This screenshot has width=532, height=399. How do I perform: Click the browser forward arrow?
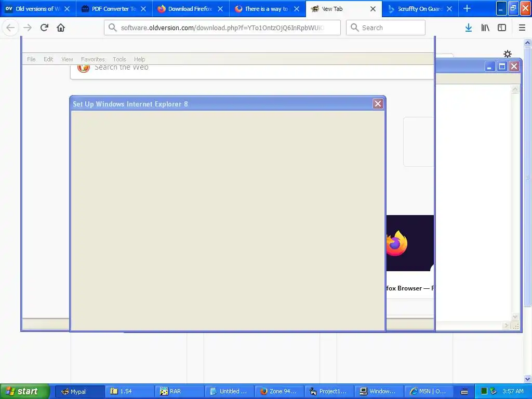28,28
